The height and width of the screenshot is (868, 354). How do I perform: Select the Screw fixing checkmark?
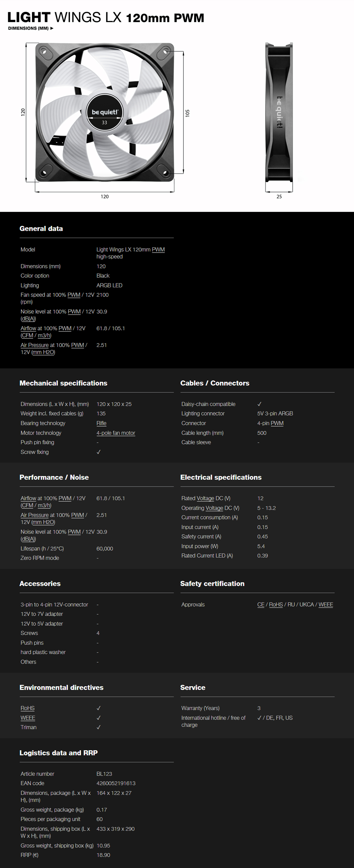tap(98, 452)
